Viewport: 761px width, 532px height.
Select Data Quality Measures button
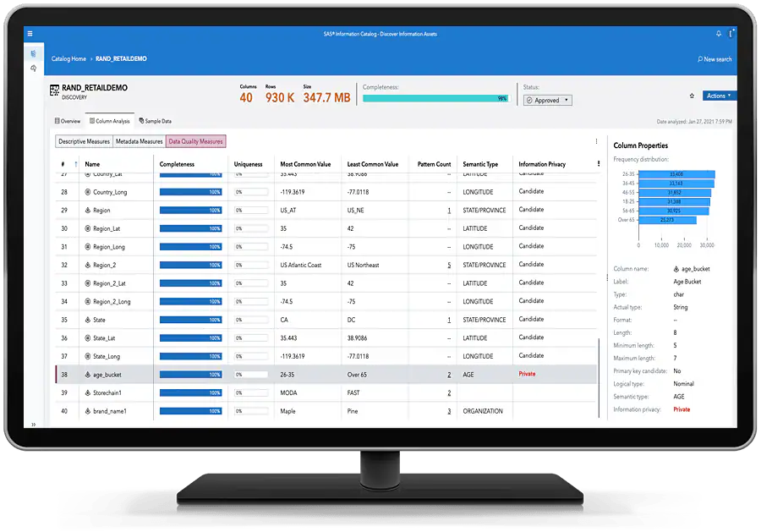[196, 141]
